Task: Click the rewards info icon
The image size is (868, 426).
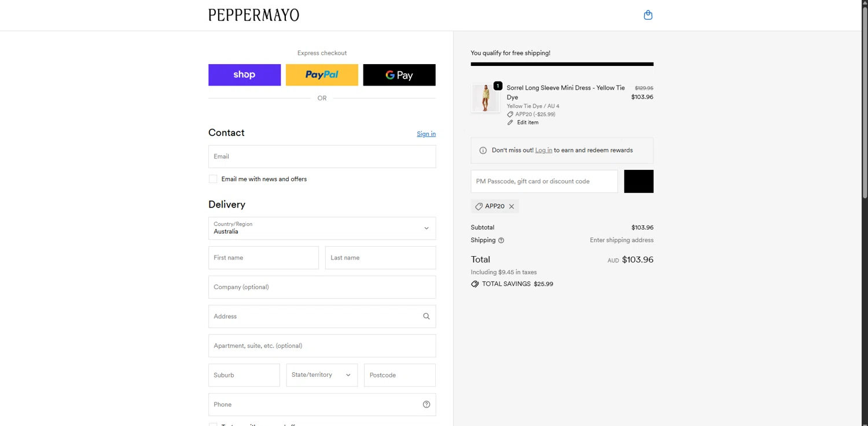Action: pos(483,150)
